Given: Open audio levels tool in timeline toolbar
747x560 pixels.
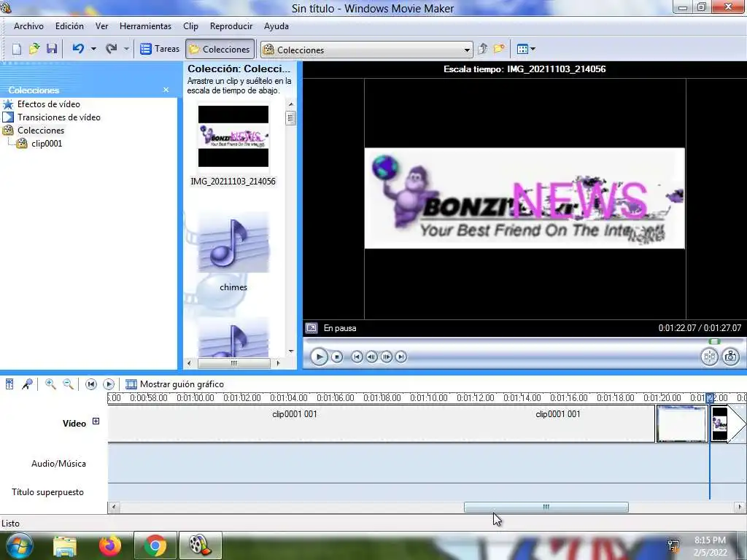Looking at the screenshot, I should click(9, 384).
